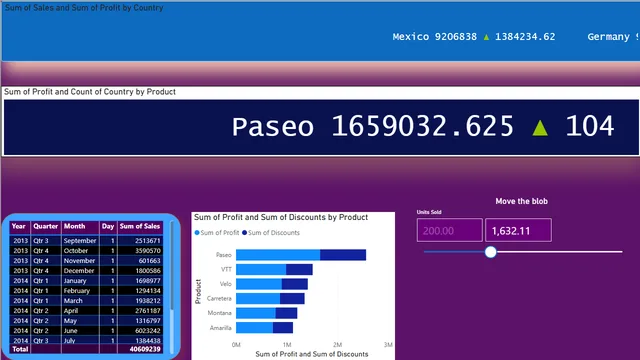Sort table by Year column header
640x360 pixels.
point(19,227)
